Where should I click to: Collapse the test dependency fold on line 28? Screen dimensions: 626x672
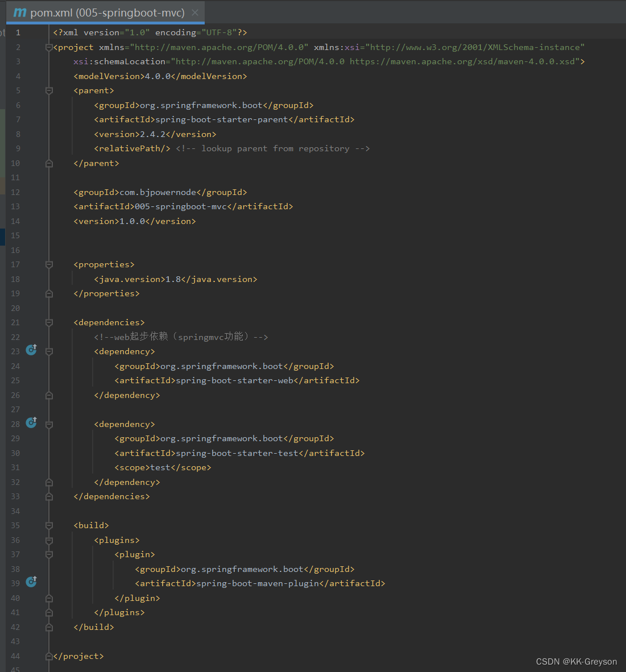[49, 424]
